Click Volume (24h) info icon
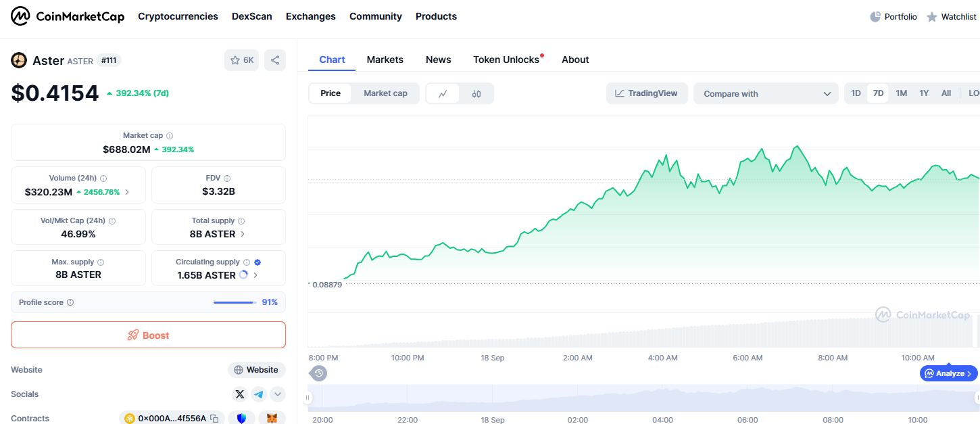This screenshot has width=980, height=424. [103, 179]
